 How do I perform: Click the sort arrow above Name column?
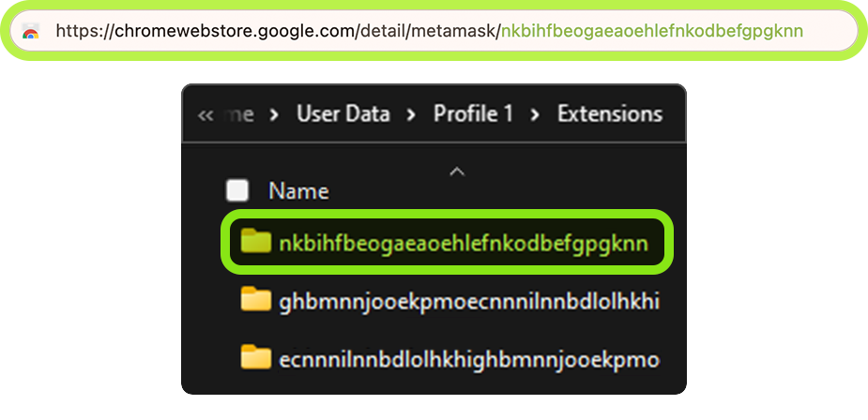(x=456, y=172)
